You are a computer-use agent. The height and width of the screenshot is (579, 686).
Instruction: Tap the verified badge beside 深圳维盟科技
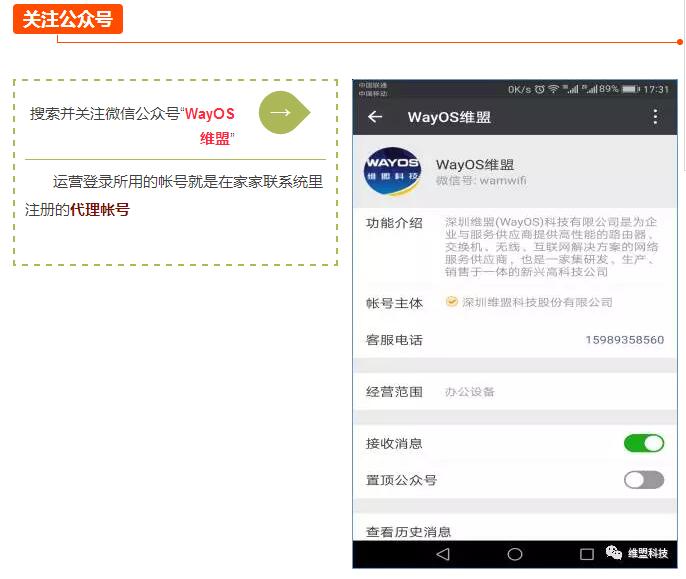click(452, 302)
